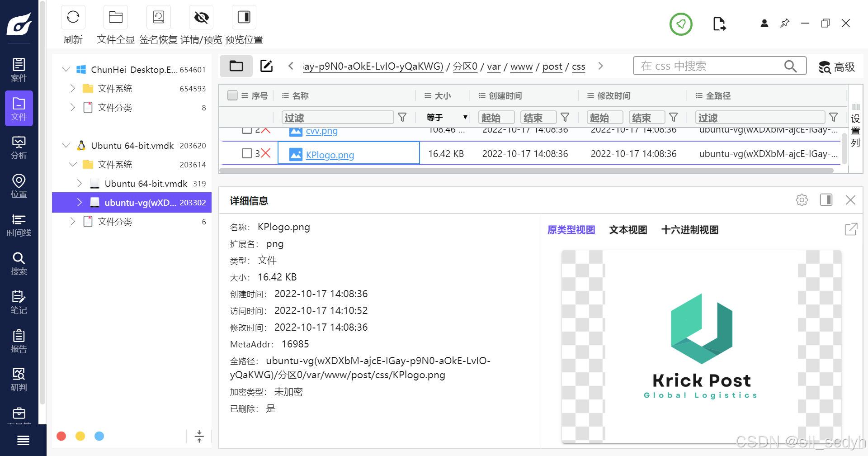Open the 时间线 timeline sidebar item

[19, 225]
